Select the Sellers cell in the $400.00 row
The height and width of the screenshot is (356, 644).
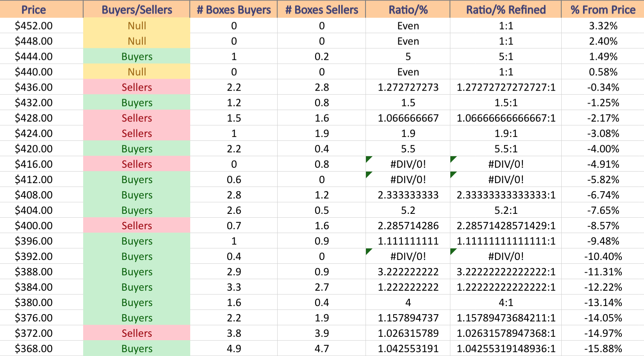(136, 225)
